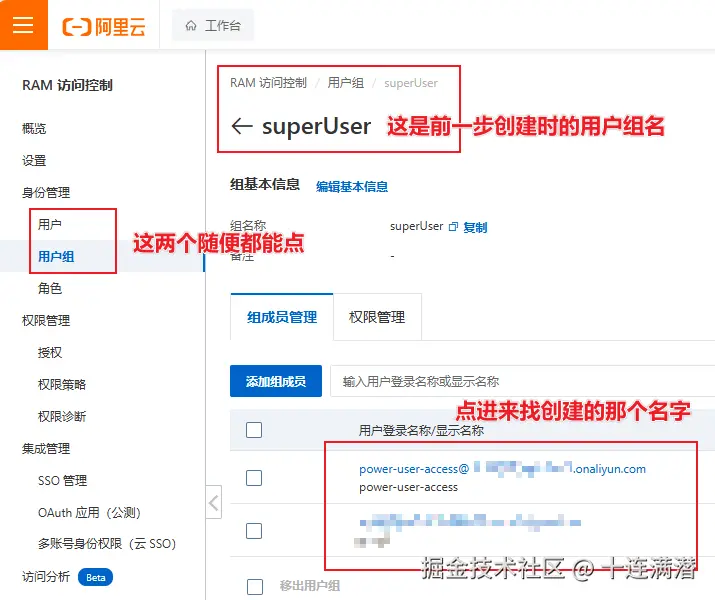The width and height of the screenshot is (715, 600).
Task: Open 概览 in the sidebar
Action: point(34,129)
